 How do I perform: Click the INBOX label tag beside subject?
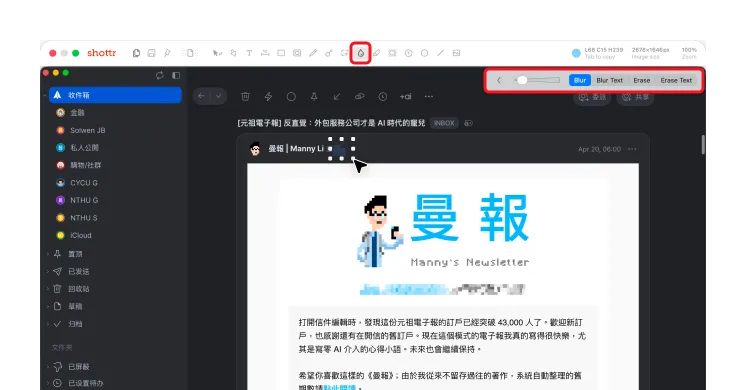pyautogui.click(x=444, y=123)
